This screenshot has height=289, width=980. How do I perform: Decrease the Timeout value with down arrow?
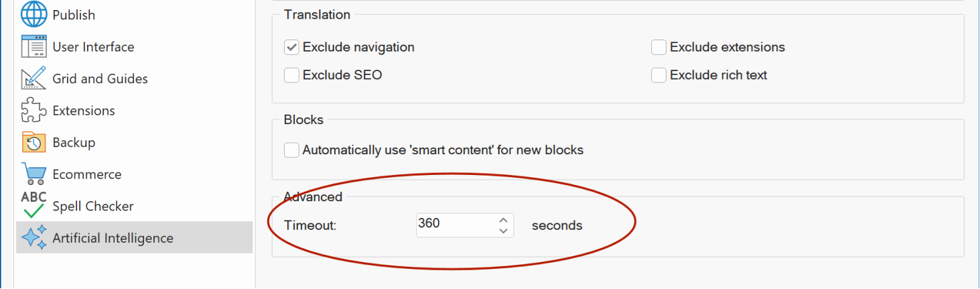click(x=503, y=231)
